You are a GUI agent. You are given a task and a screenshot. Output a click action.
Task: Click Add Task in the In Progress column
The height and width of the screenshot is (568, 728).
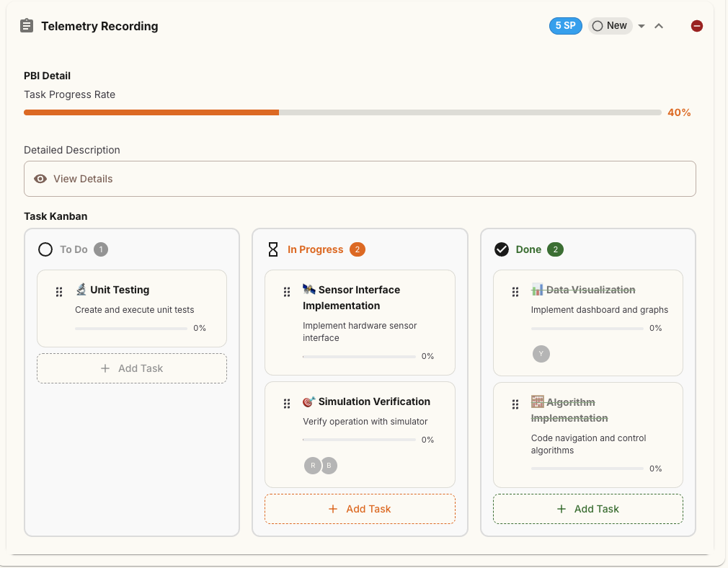coord(360,508)
